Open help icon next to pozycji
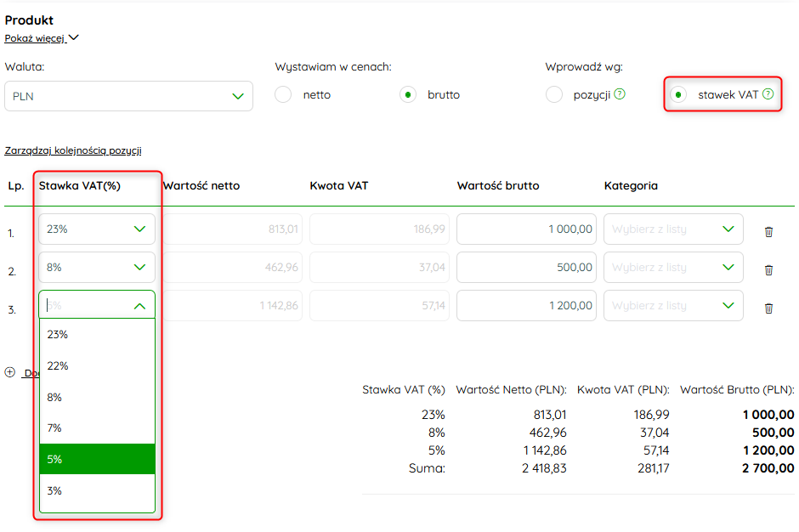 [x=620, y=94]
